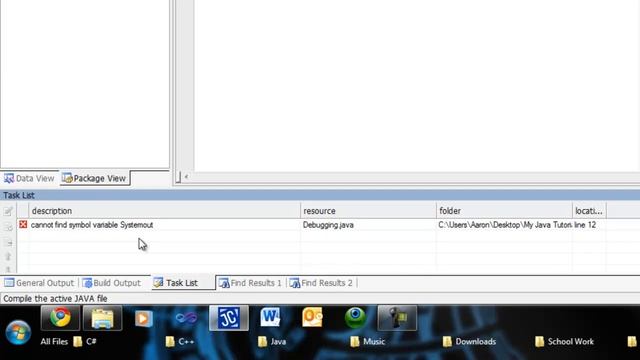The width and height of the screenshot is (640, 360).
Task: Click the left arrow of the editor's horizontal scrollbar
Action: point(186,177)
